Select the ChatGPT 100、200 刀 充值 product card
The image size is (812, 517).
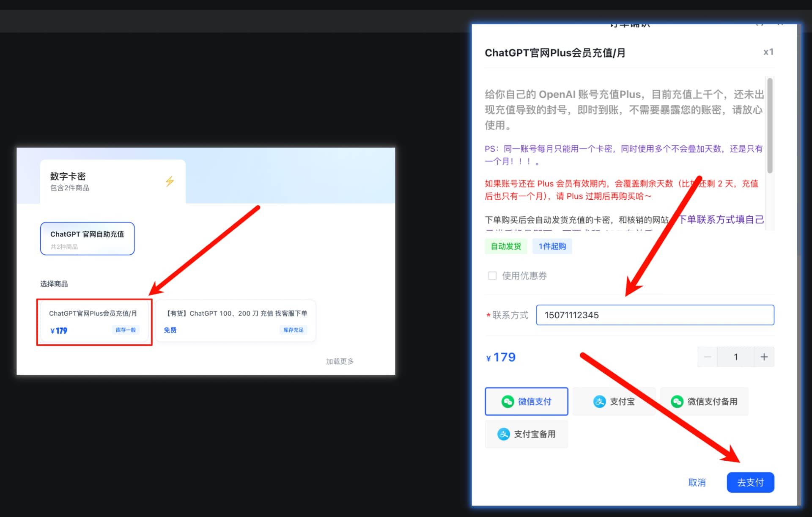tap(236, 321)
